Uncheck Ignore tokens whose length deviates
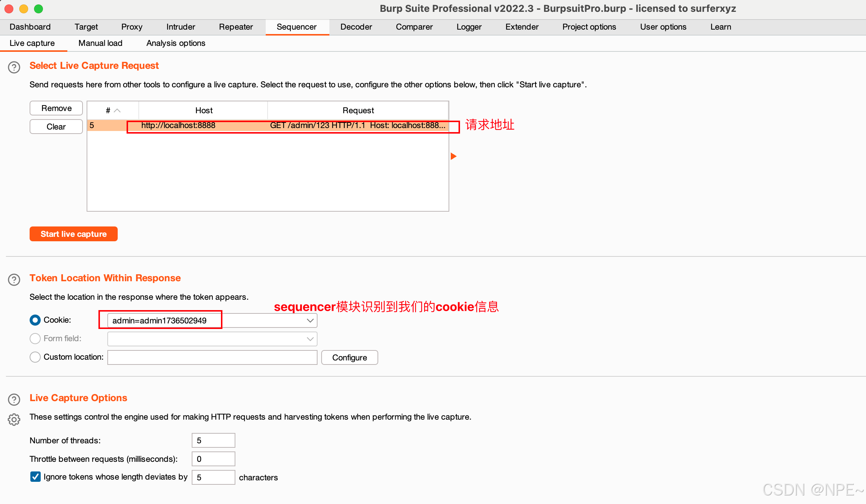This screenshot has height=504, width=866. [x=36, y=477]
